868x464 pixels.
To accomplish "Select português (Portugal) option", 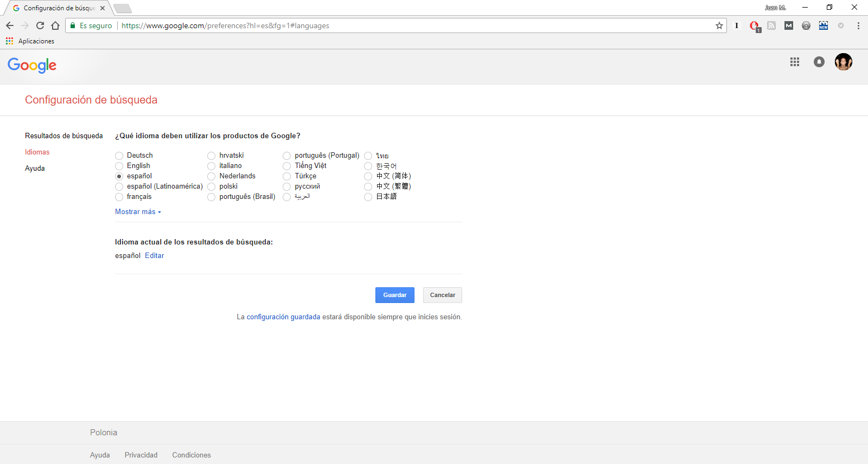I will [x=287, y=156].
